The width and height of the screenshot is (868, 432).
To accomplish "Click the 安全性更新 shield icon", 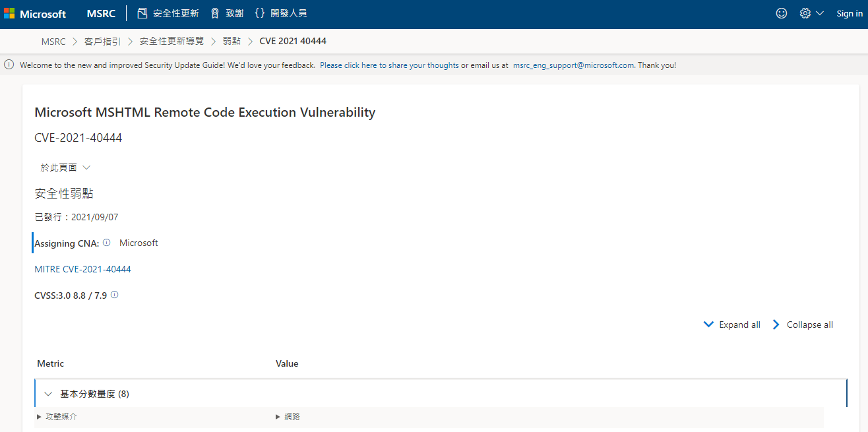I will coord(142,13).
